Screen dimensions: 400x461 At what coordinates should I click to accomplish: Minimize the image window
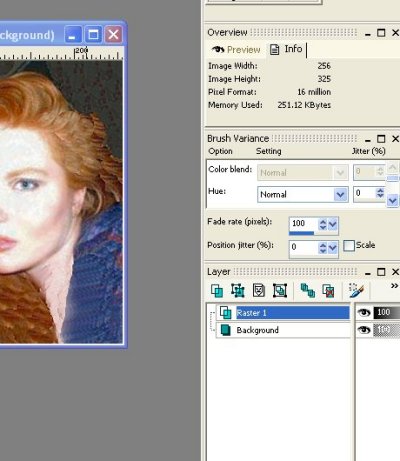73,34
